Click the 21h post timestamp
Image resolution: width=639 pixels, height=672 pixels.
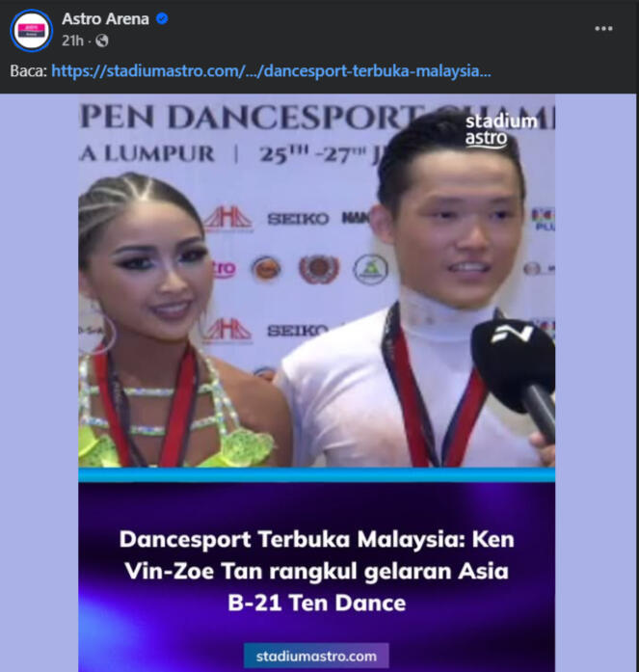(x=72, y=40)
